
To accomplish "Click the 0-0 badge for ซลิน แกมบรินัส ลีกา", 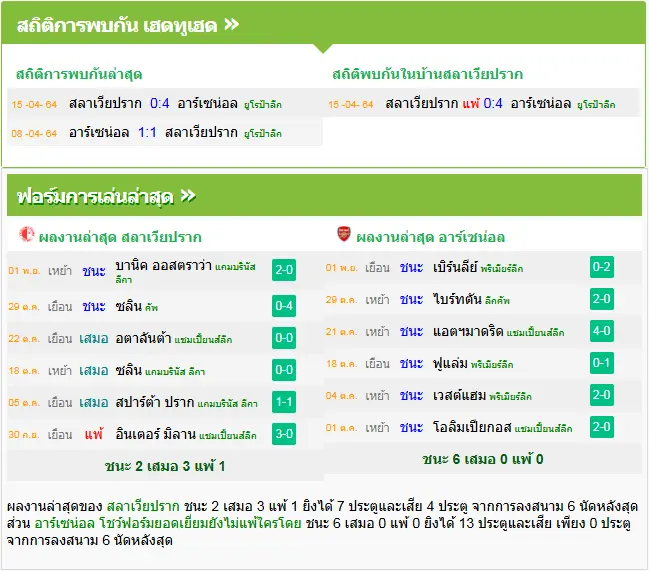I will tap(284, 369).
